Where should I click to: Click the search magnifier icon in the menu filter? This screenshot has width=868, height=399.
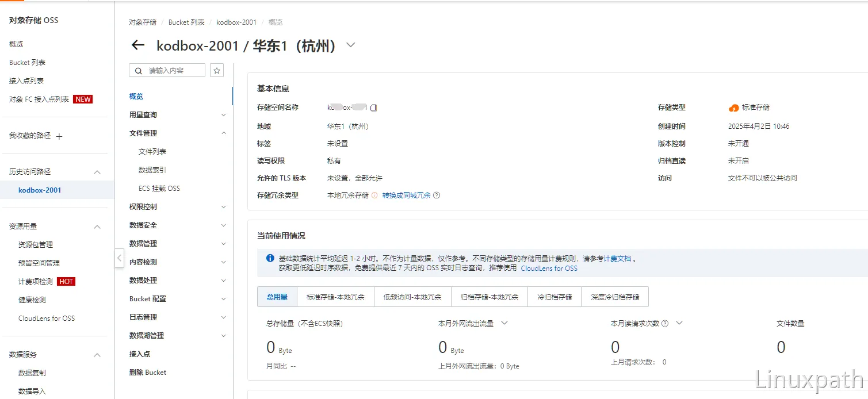(x=139, y=71)
